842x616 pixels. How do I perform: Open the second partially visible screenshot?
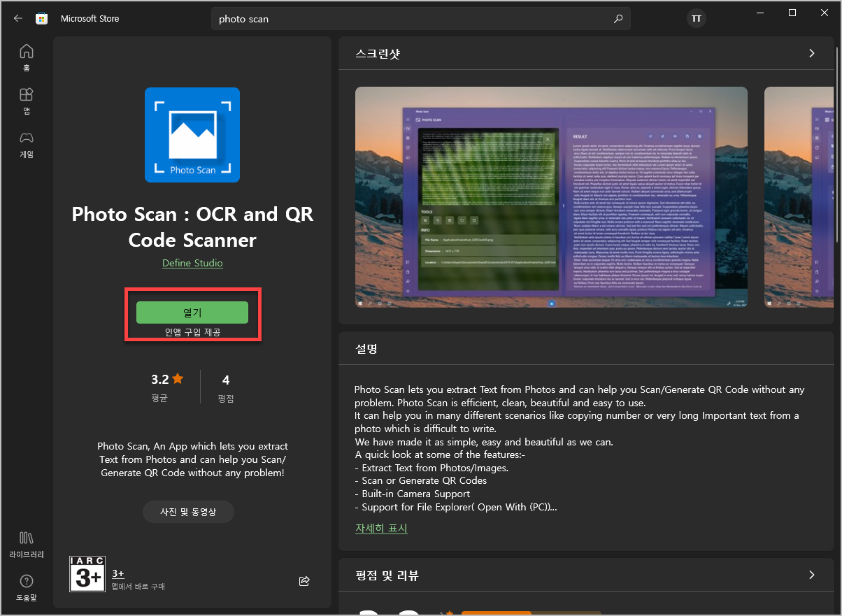799,198
